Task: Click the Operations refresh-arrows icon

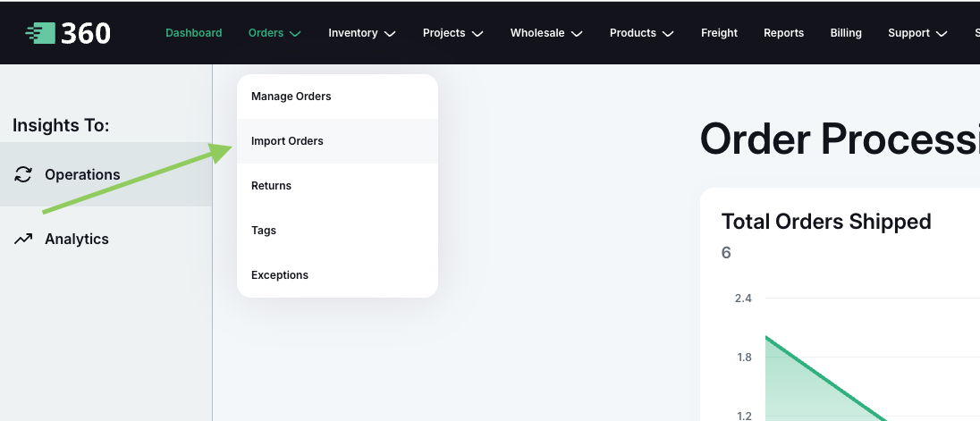Action: [23, 175]
